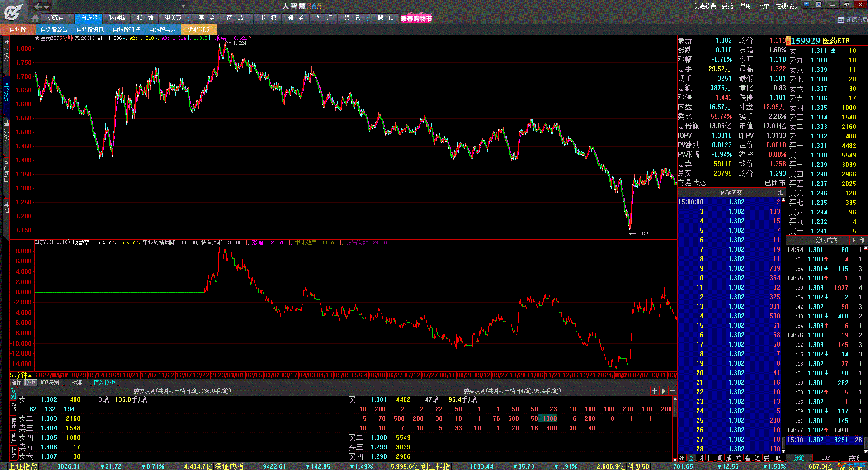Click the 存为模板 save template button
868x470 pixels.
[x=104, y=383]
